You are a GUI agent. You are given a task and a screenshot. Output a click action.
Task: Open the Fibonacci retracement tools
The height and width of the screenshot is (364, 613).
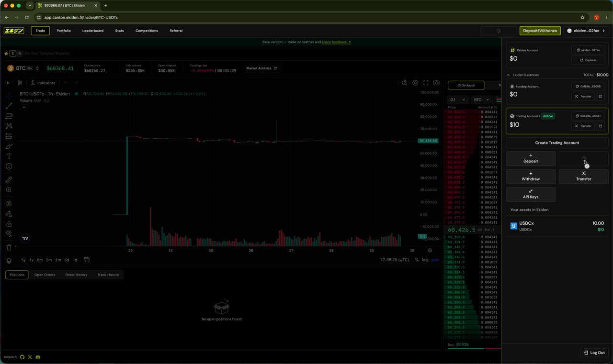point(9,116)
